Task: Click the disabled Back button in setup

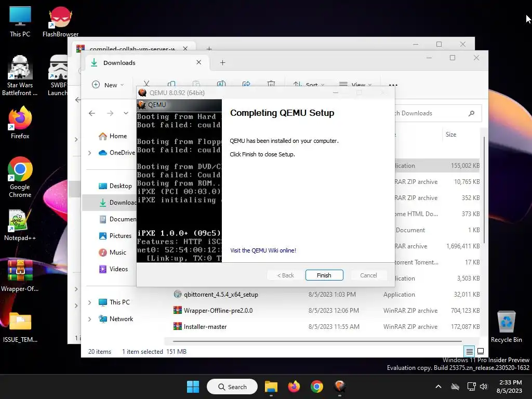Action: pyautogui.click(x=285, y=275)
